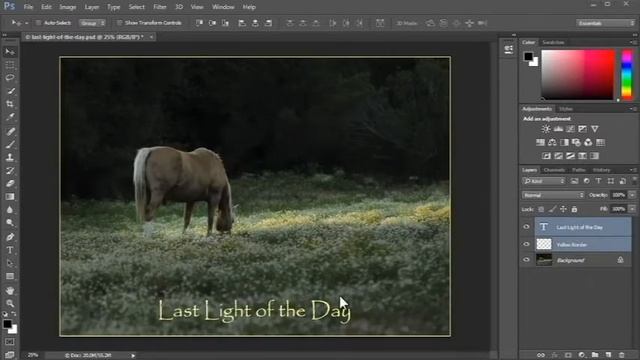
Task: Add a Levels adjustment
Action: click(x=558, y=129)
